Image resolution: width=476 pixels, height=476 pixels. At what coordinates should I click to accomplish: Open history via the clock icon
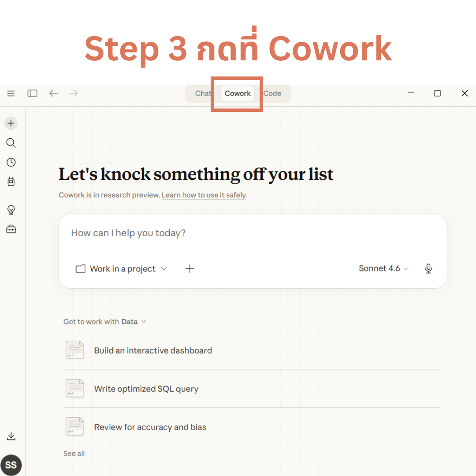click(x=11, y=162)
